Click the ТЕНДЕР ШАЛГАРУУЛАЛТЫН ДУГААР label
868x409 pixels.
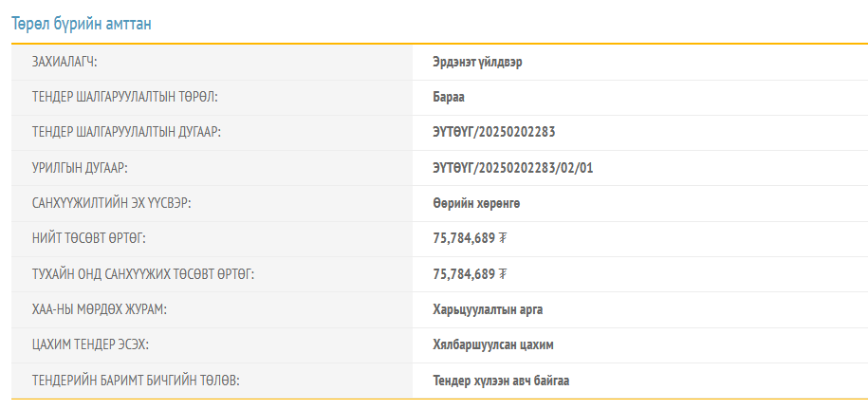[x=126, y=133]
